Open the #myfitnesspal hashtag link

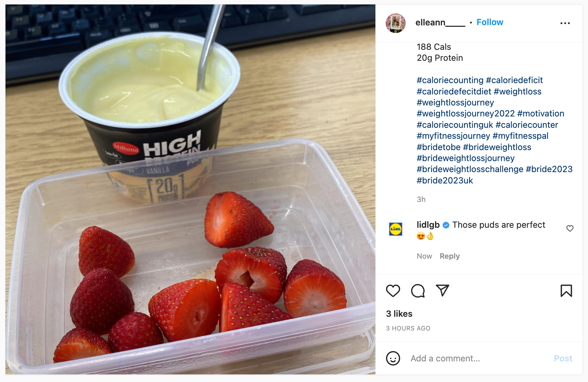tap(520, 136)
